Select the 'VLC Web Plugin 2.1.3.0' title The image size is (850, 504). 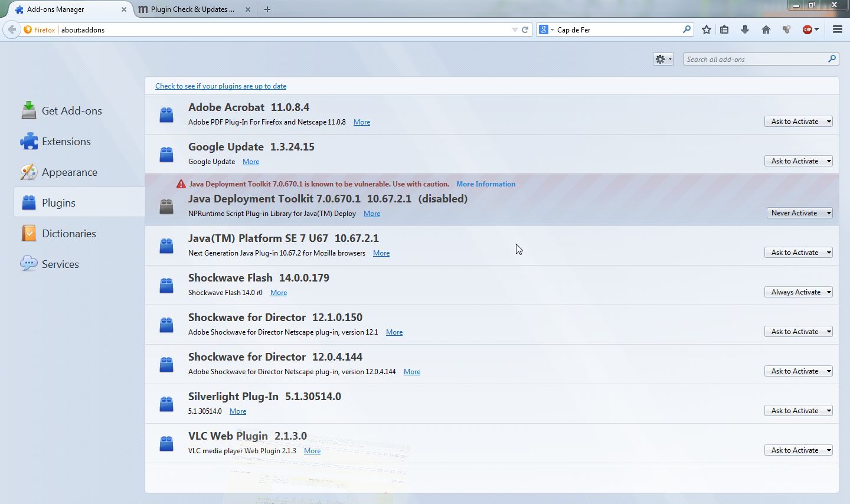pos(247,436)
